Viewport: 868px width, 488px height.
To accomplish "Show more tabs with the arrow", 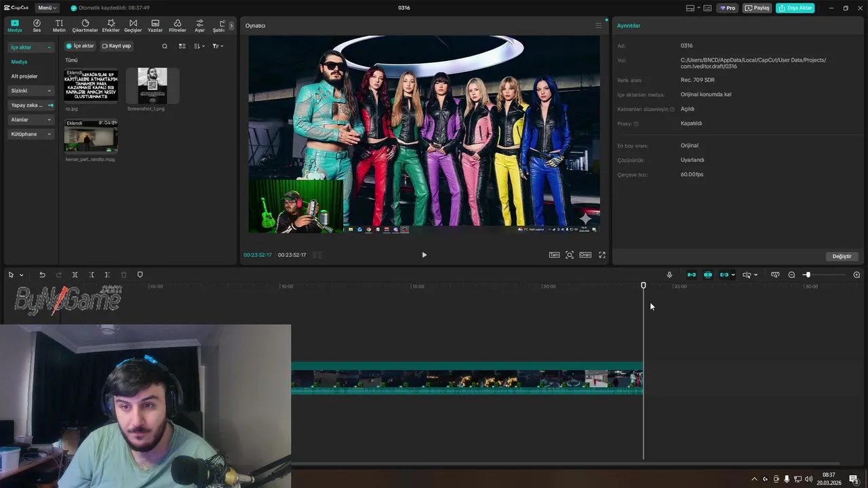I will (231, 26).
